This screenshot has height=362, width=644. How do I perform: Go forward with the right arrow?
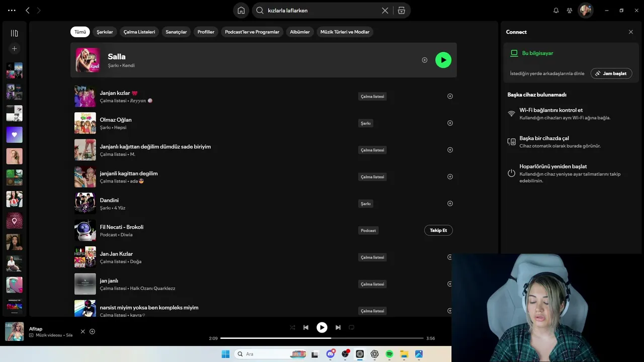(x=39, y=10)
